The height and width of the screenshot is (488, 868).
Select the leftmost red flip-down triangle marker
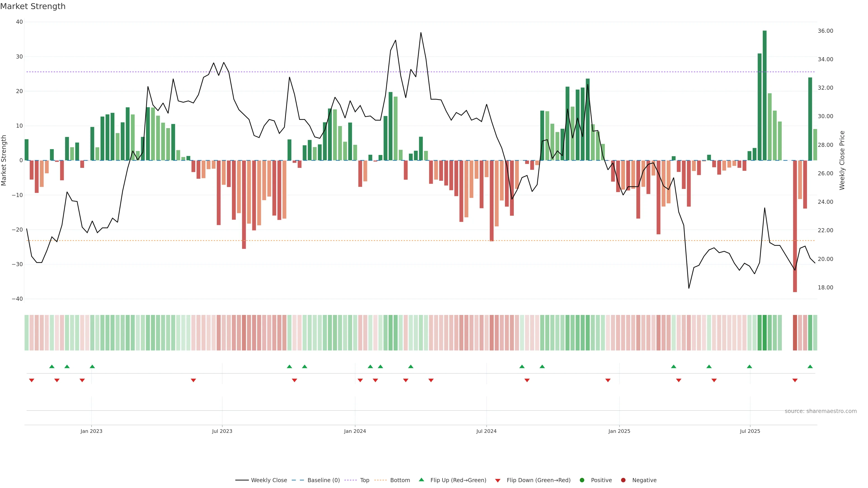pyautogui.click(x=32, y=380)
